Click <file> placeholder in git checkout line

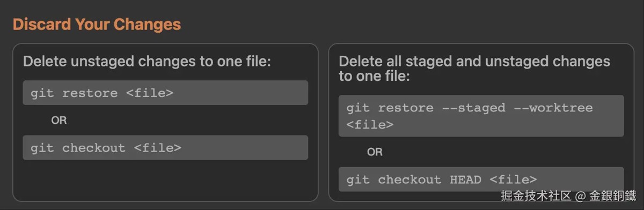point(157,148)
